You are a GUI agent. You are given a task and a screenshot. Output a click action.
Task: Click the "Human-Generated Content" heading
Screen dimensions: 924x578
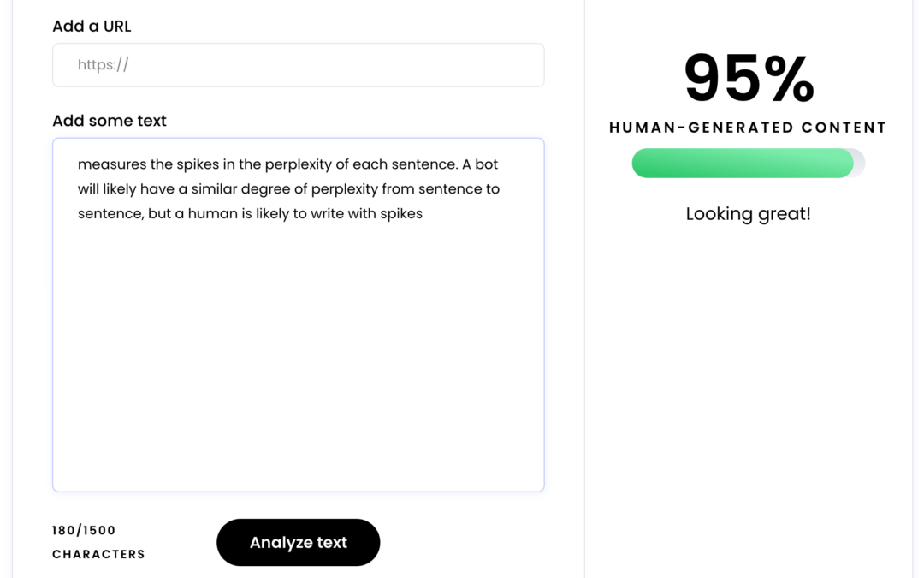(x=748, y=128)
